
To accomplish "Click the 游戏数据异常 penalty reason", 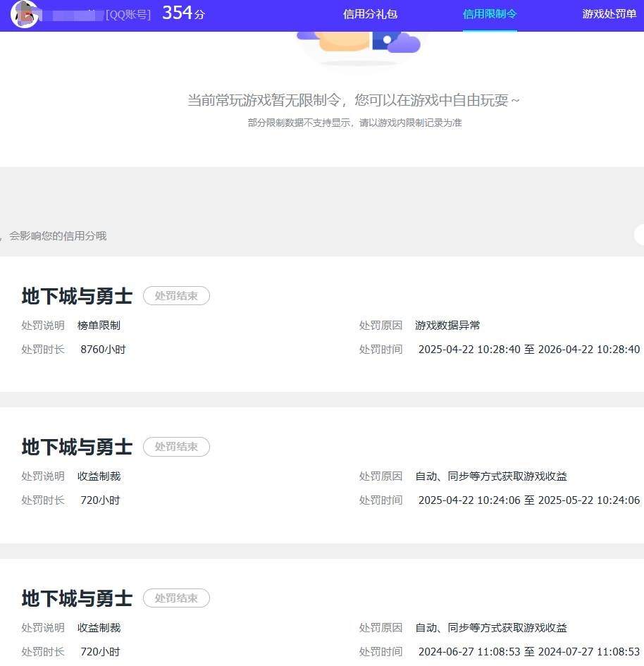I will [x=447, y=326].
